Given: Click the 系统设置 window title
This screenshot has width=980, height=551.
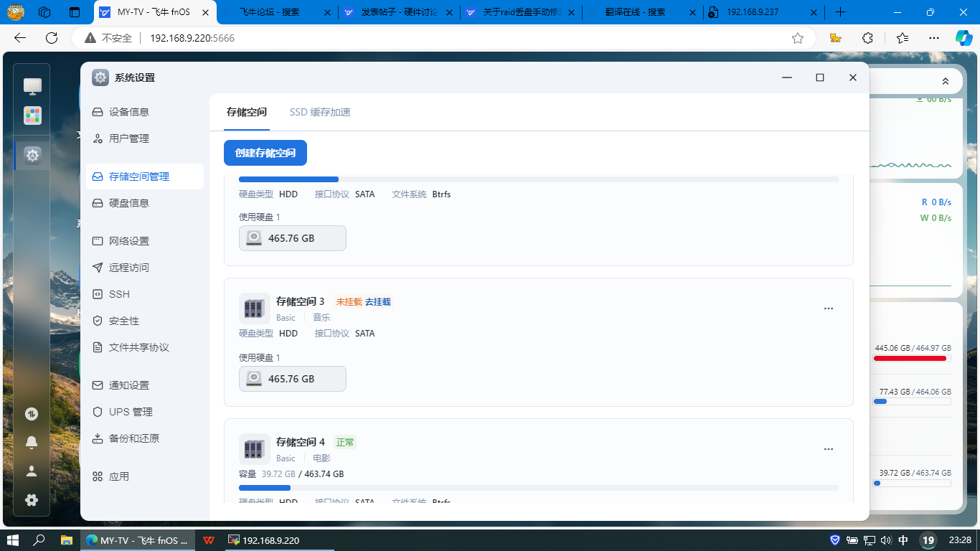Looking at the screenshot, I should pos(135,77).
